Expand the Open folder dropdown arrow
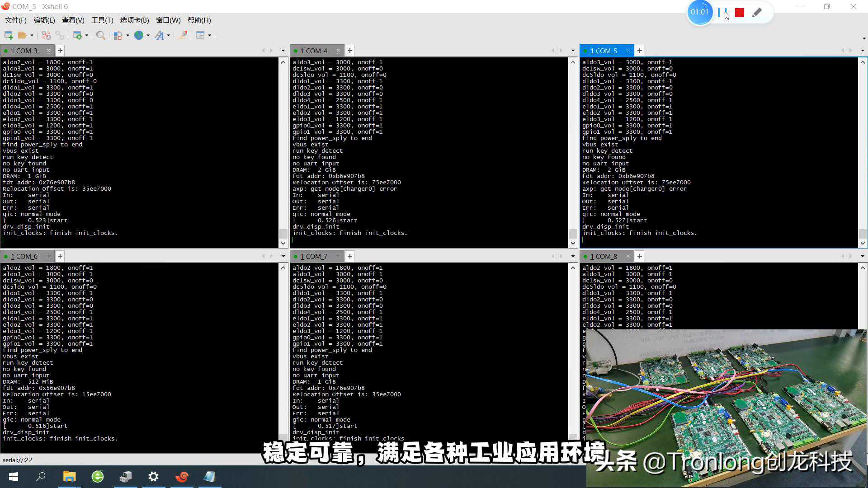 [x=32, y=35]
